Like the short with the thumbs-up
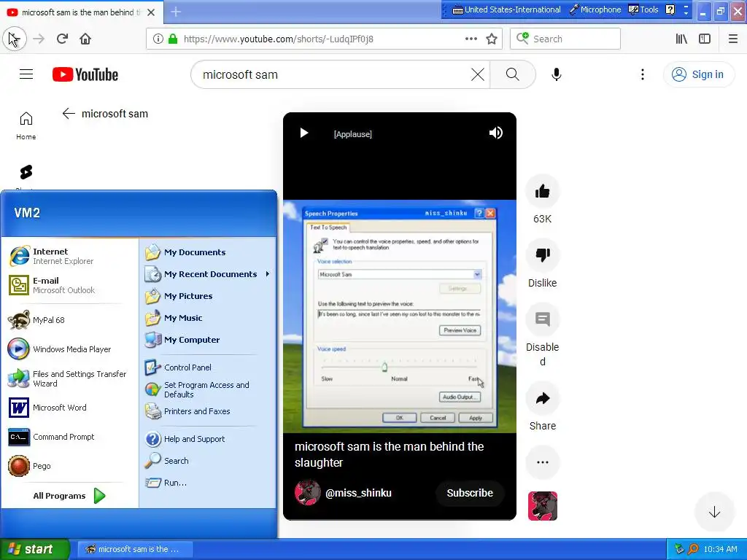 pos(542,192)
